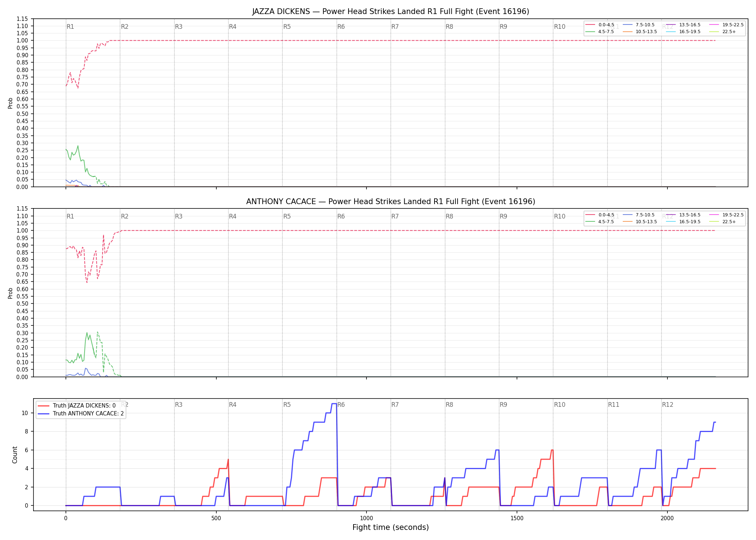The width and height of the screenshot is (756, 540).
Task: Click '0.50' tick label on ANTHONY CACACE chart
Action: [22, 303]
